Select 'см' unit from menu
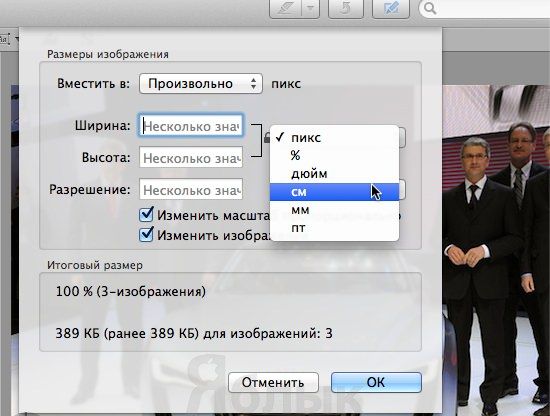The height and width of the screenshot is (416, 550). coord(334,192)
